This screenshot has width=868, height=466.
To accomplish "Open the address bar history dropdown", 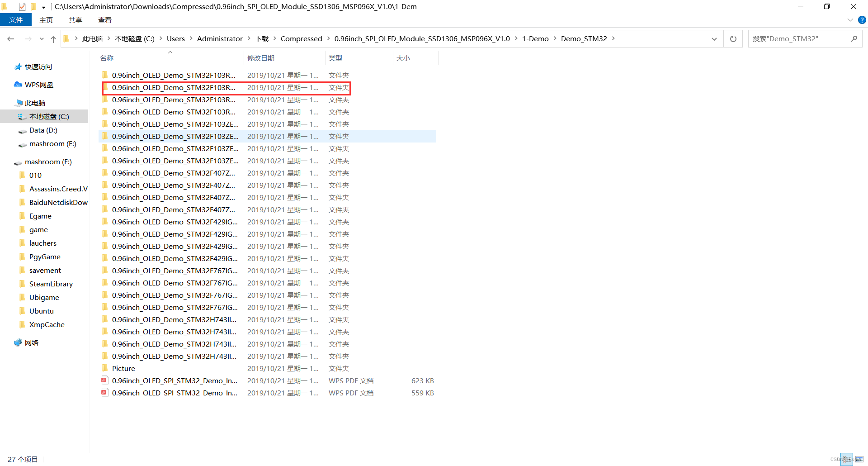I will (x=714, y=39).
